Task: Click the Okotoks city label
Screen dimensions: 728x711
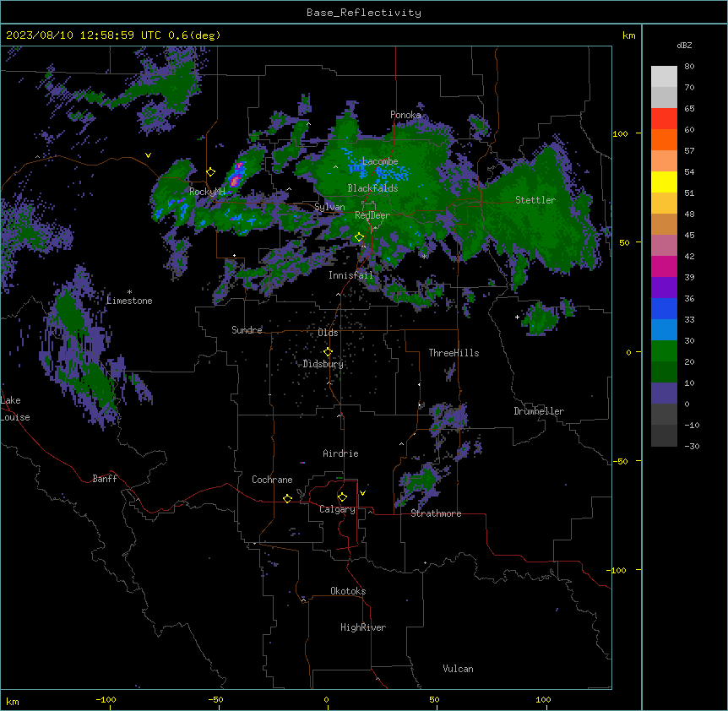Action: click(348, 591)
